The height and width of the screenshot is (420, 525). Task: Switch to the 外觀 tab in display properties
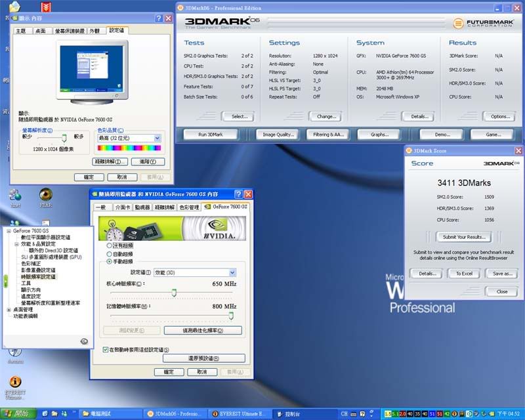pos(94,31)
